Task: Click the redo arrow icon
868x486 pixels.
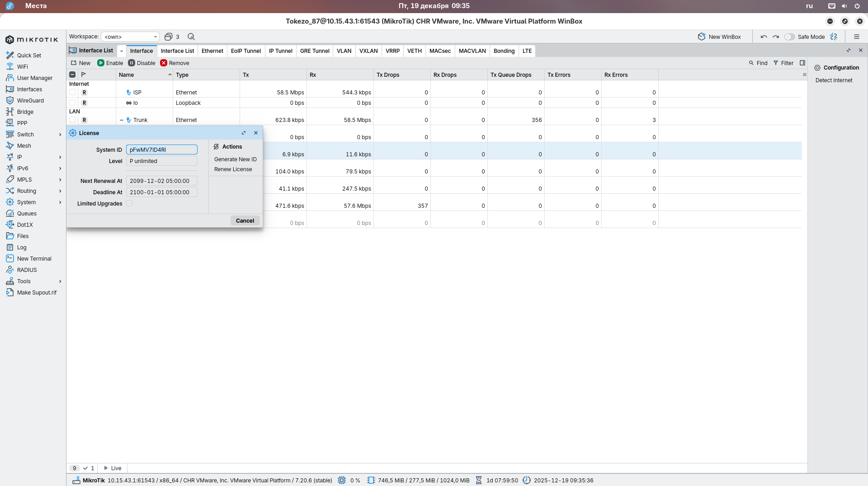Action: [776, 37]
